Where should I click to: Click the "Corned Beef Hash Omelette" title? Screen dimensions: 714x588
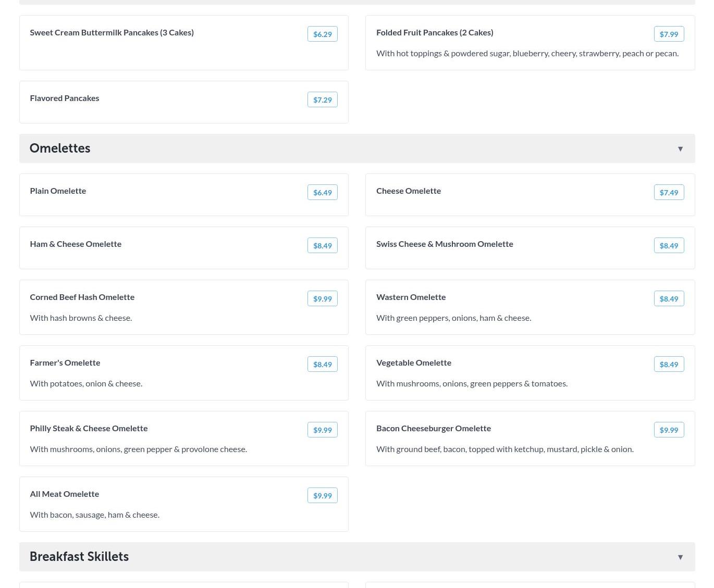click(x=82, y=297)
